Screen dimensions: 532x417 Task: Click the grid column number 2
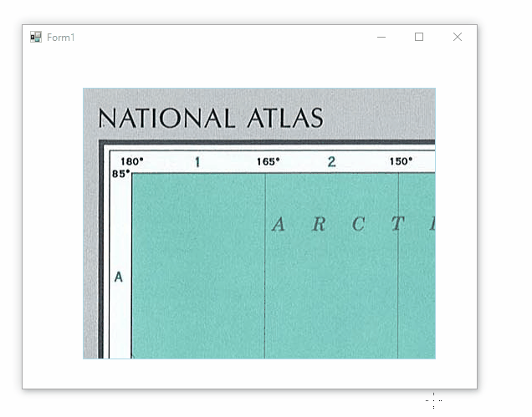tap(331, 162)
